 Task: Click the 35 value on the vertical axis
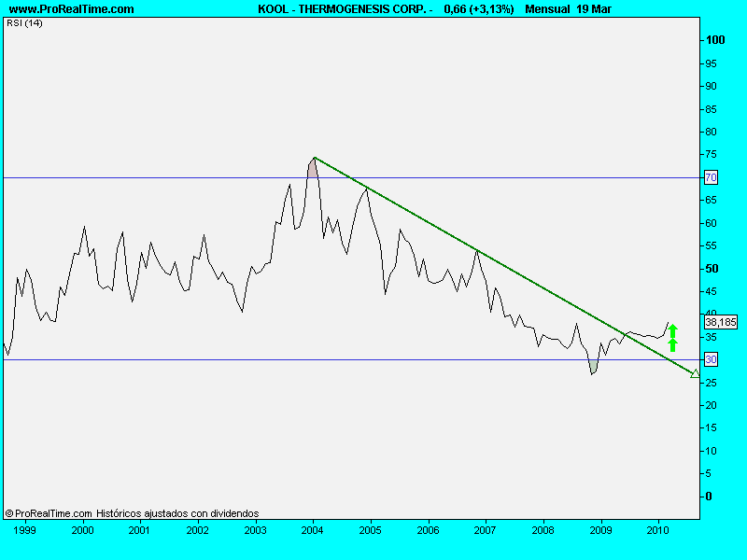click(x=711, y=337)
